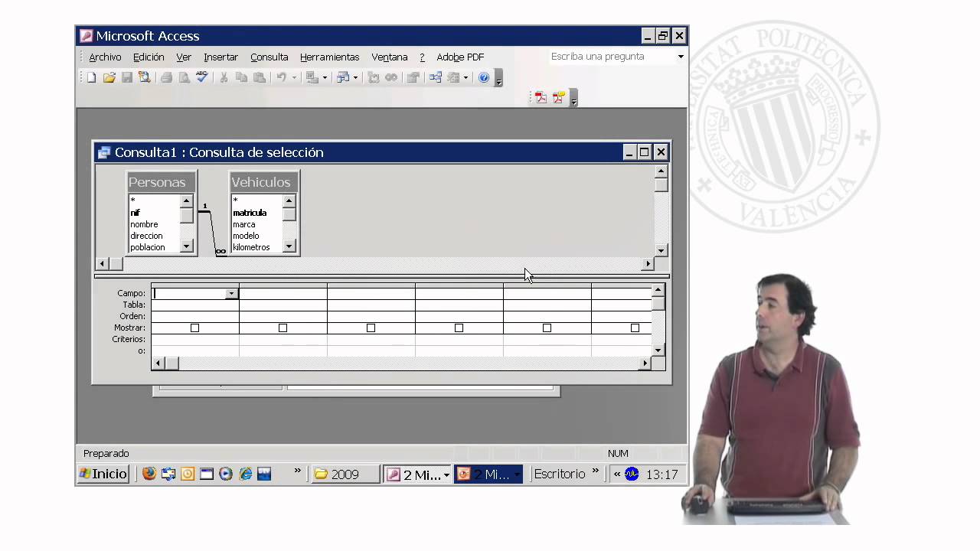Click the Office links toolbar icon
The height and width of the screenshot is (551, 980).
pos(312,77)
